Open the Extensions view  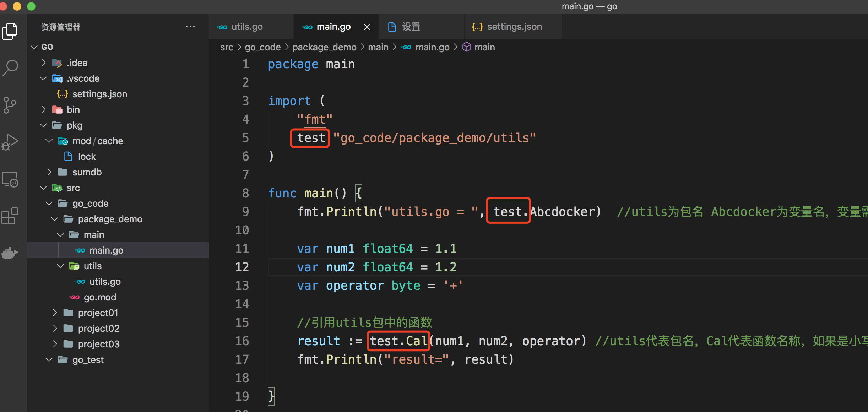click(10, 216)
